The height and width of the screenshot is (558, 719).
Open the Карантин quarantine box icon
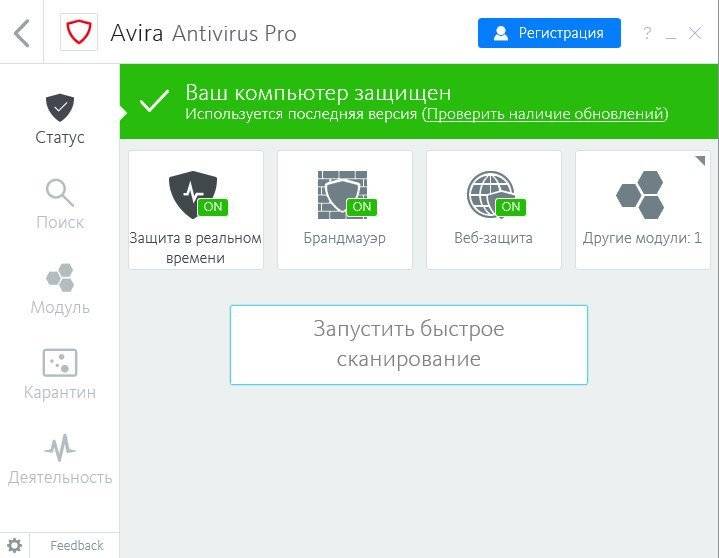point(60,362)
